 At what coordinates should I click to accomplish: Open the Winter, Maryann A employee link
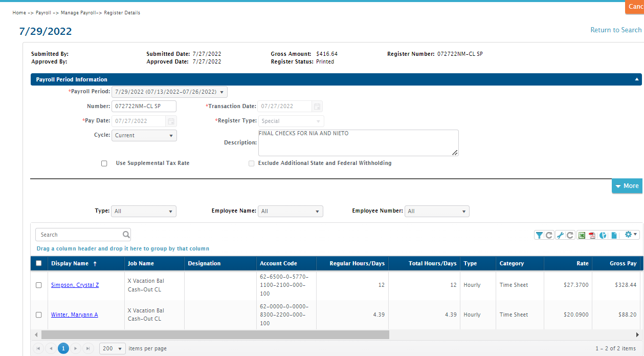74,315
